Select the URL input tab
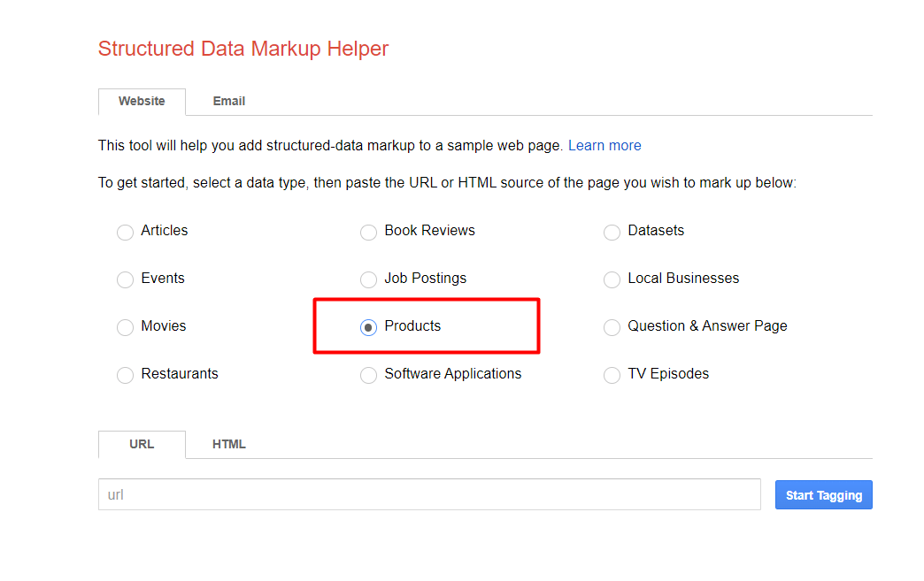 click(x=142, y=445)
